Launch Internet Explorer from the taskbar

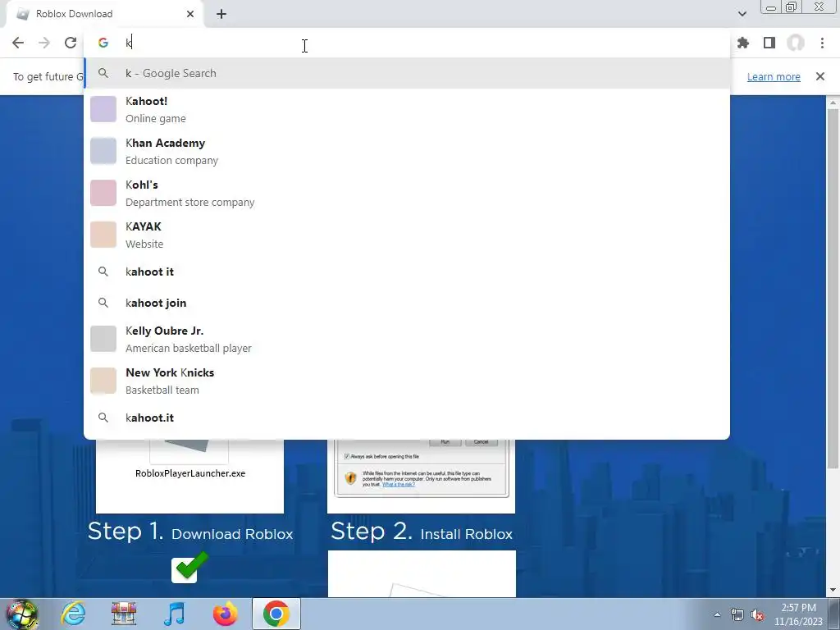click(x=73, y=614)
